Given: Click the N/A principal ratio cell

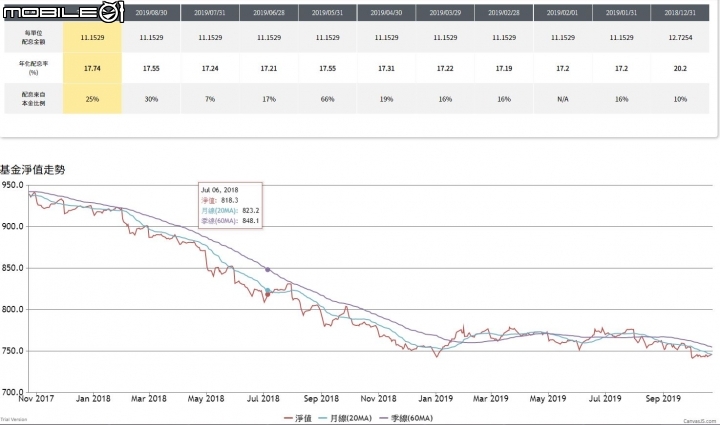Looking at the screenshot, I should (562, 99).
